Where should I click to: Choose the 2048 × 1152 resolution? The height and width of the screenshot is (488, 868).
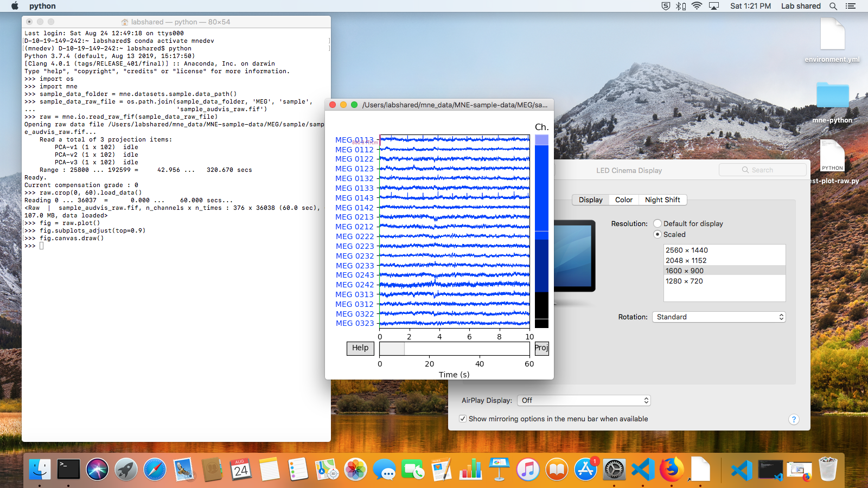[x=724, y=260]
